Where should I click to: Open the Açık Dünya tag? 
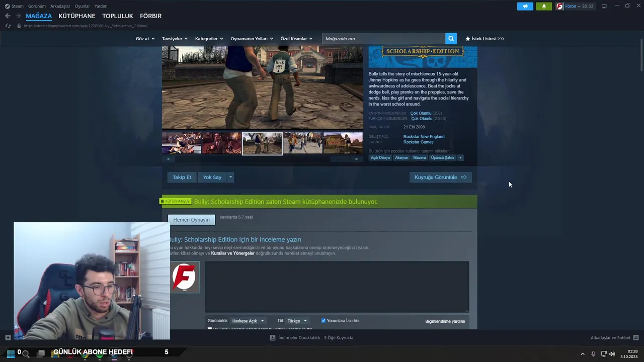(380, 157)
